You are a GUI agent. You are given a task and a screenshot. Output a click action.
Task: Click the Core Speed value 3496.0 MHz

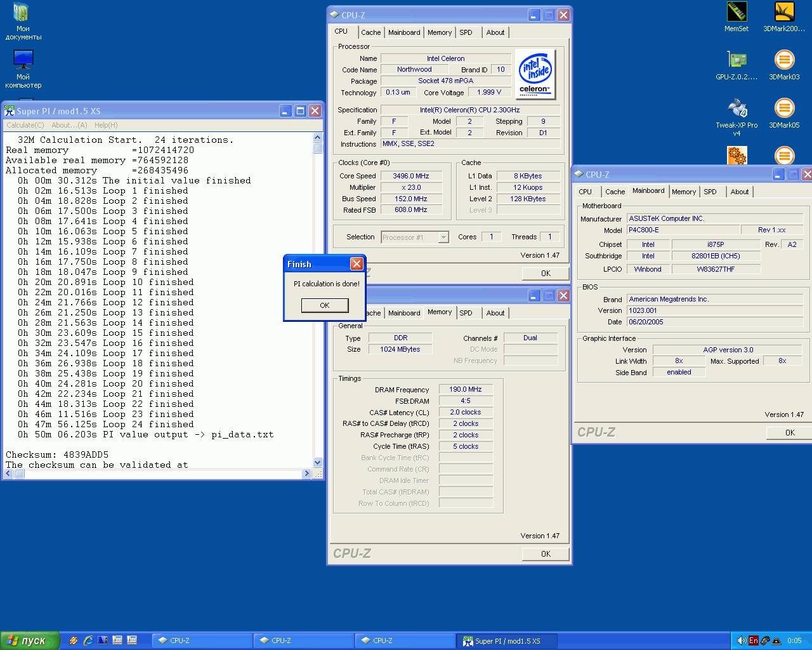click(410, 176)
